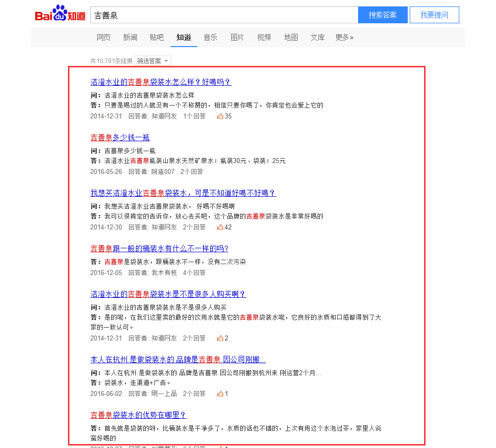Click the answerer name 阿庙007

pos(163,171)
